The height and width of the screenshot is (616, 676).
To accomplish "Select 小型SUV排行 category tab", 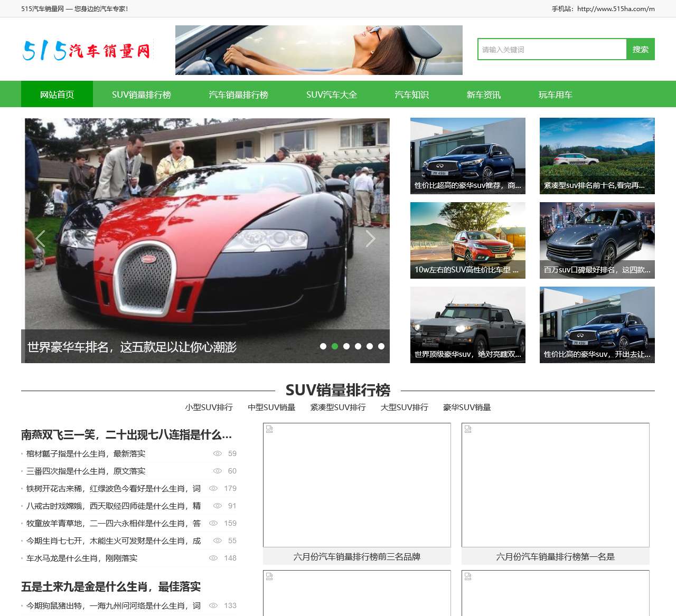I will click(209, 407).
